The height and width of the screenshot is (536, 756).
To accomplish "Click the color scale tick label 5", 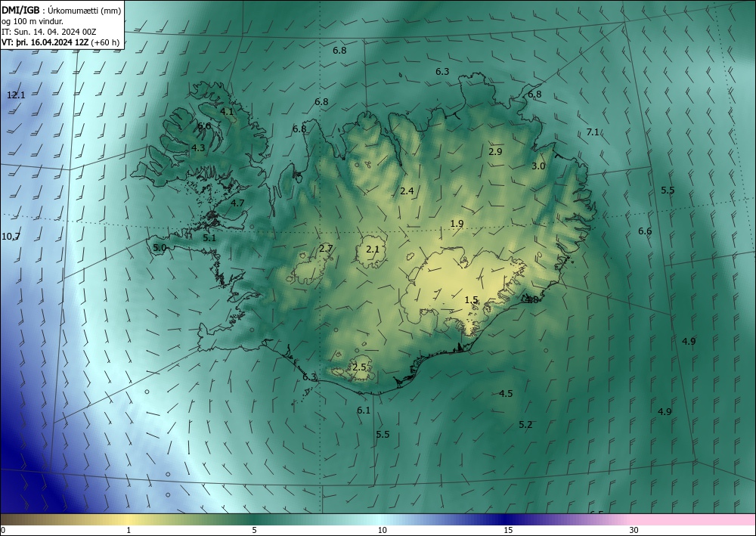I will point(254,531).
